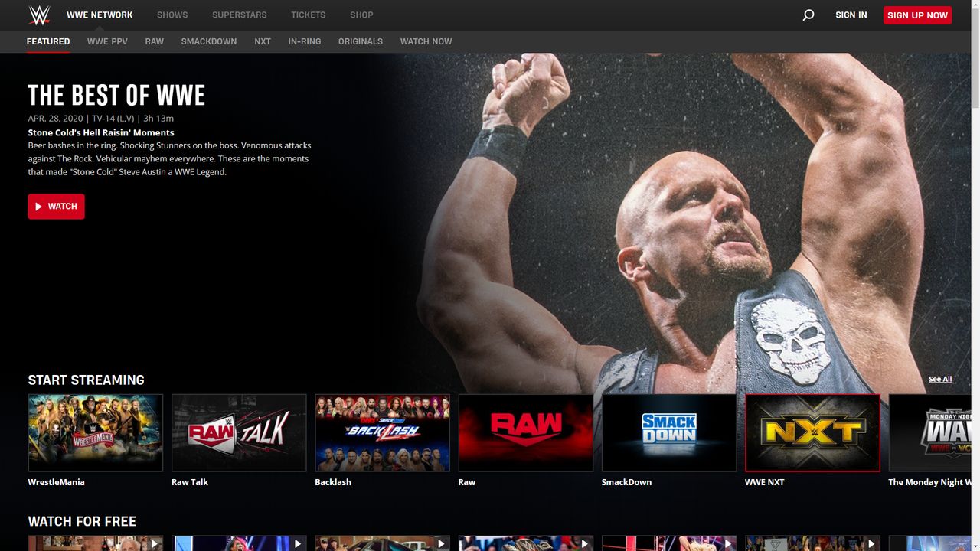The height and width of the screenshot is (551, 980).
Task: Open the Raw logo thumbnail
Action: pyautogui.click(x=526, y=432)
